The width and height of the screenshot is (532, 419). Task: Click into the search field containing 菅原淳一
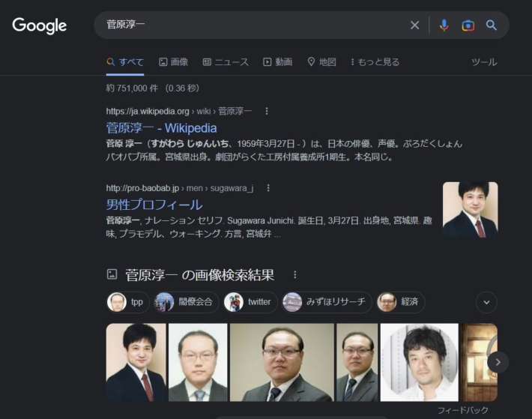click(x=251, y=25)
